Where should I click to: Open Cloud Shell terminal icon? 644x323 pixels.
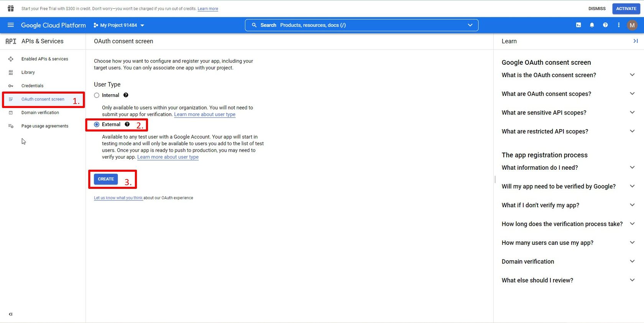tap(578, 25)
